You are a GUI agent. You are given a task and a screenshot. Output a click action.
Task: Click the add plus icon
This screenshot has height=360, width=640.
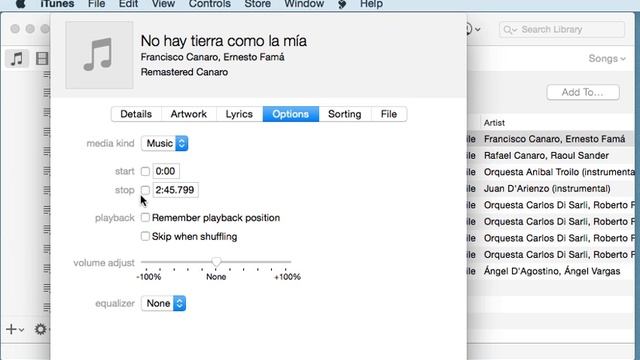click(11, 329)
